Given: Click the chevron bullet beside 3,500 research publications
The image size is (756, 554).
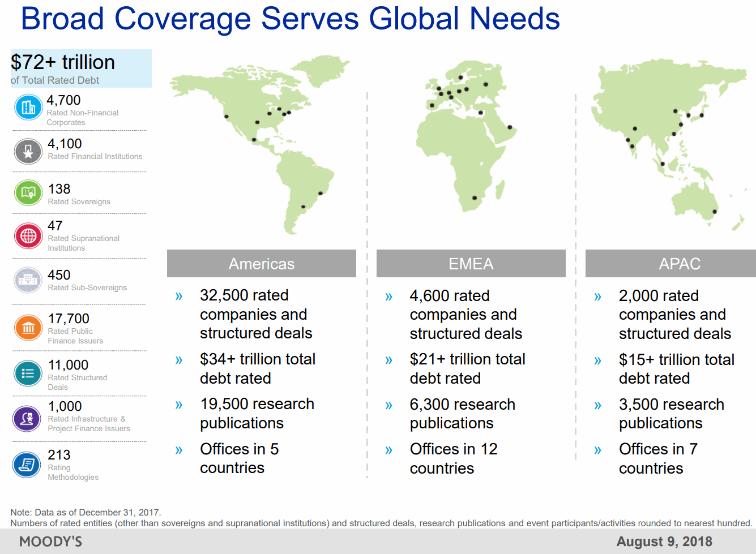Looking at the screenshot, I should coord(597,405).
